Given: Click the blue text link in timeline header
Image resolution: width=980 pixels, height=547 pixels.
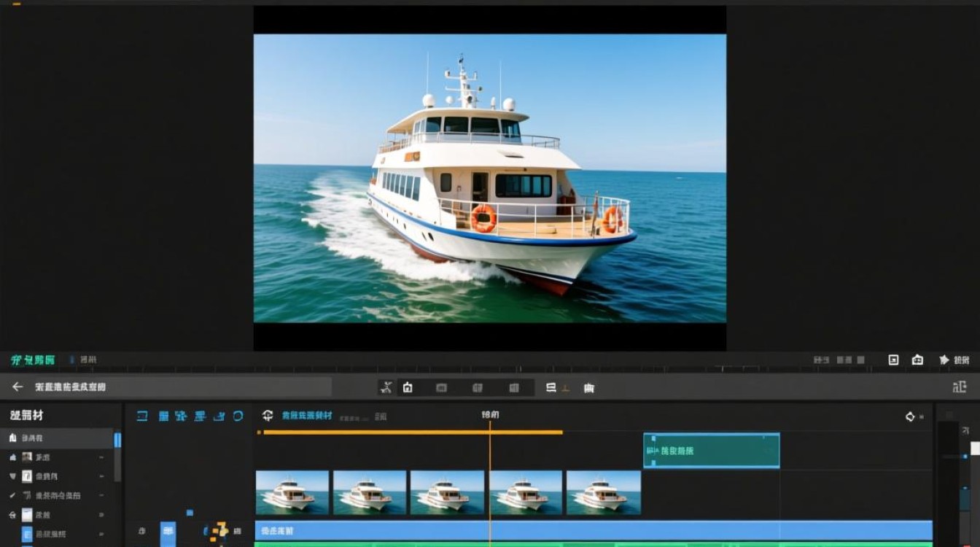Looking at the screenshot, I should (306, 416).
